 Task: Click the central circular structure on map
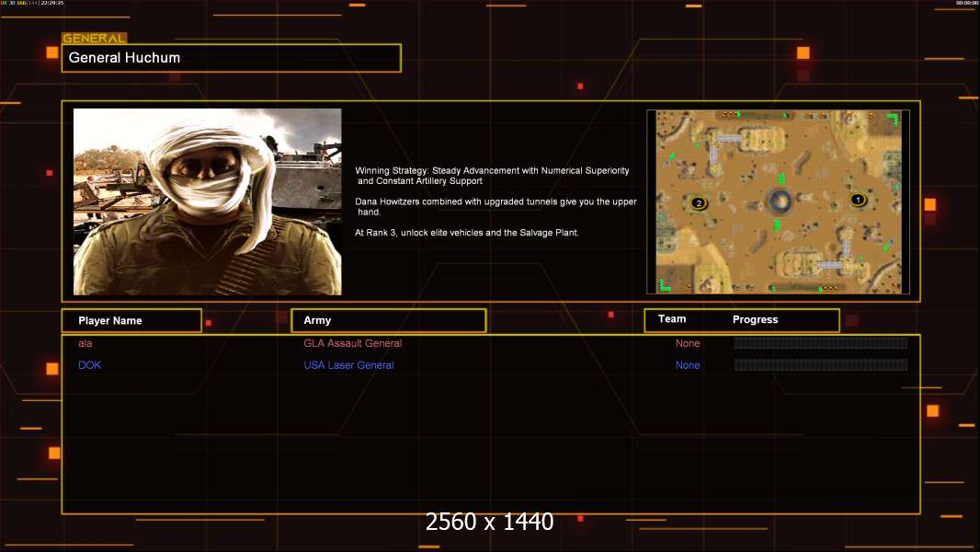pos(780,201)
